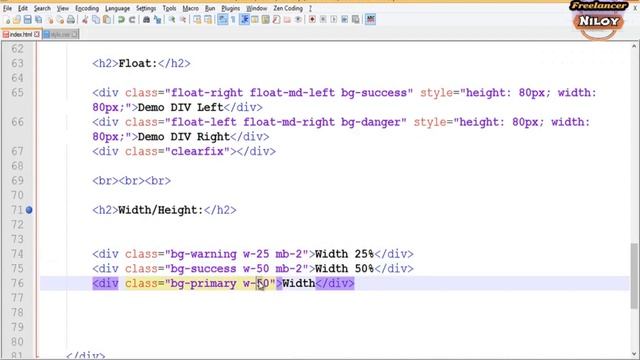Viewport: 640px width, 360px height.
Task: Open the Macro menu
Action: pos(190,8)
